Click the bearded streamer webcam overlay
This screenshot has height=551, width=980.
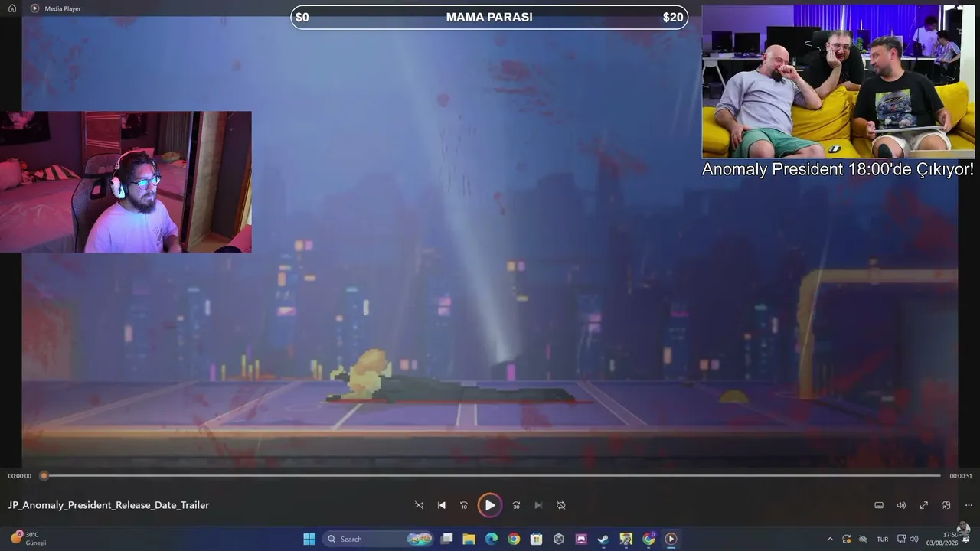coord(126,182)
